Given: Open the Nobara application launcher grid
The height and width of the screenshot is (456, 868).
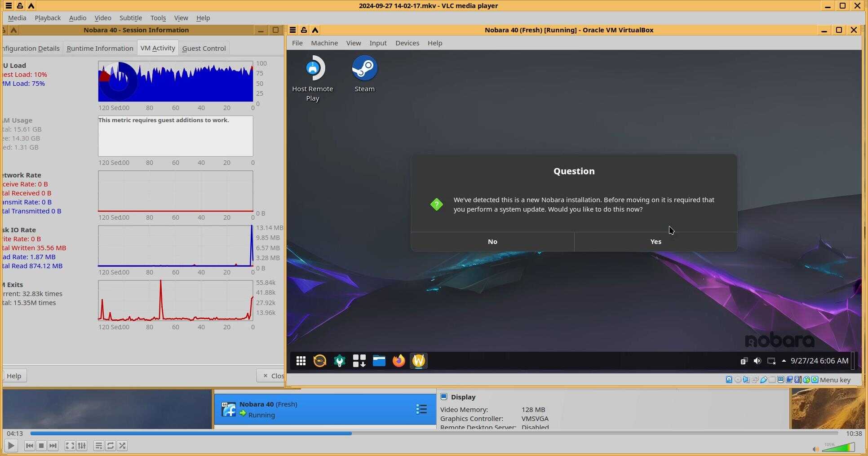Looking at the screenshot, I should coord(301,361).
